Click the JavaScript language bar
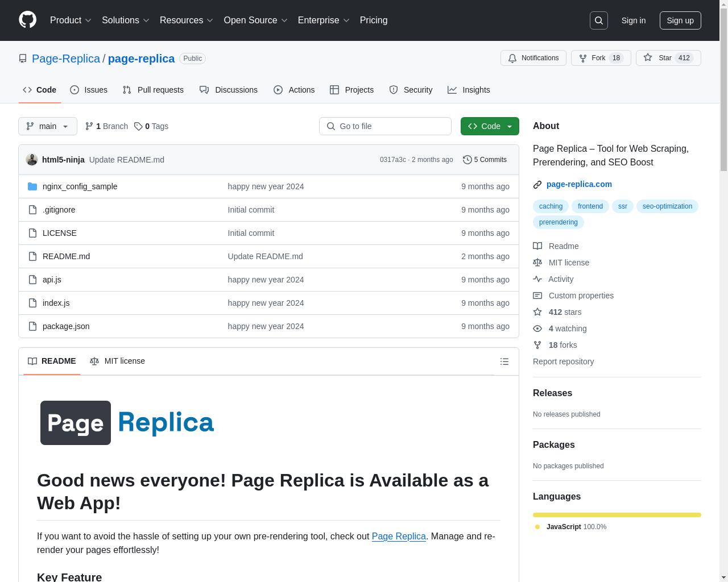 tap(617, 515)
